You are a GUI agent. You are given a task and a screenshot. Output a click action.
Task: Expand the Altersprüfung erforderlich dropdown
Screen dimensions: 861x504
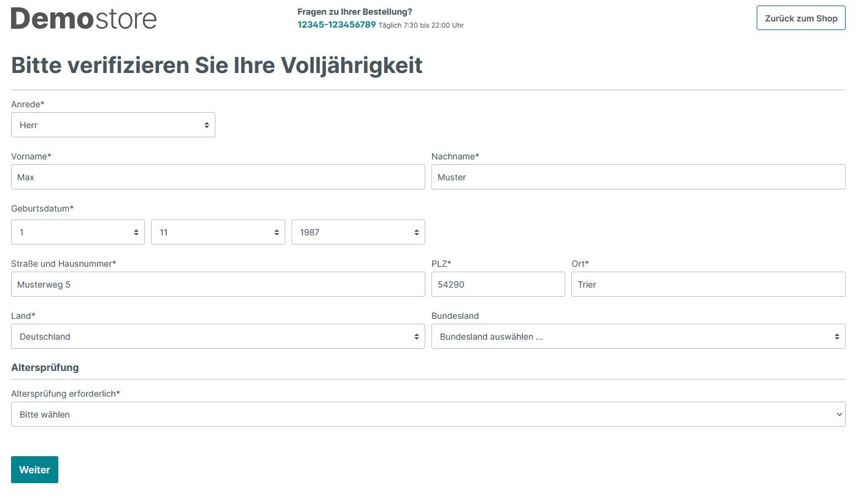(428, 414)
